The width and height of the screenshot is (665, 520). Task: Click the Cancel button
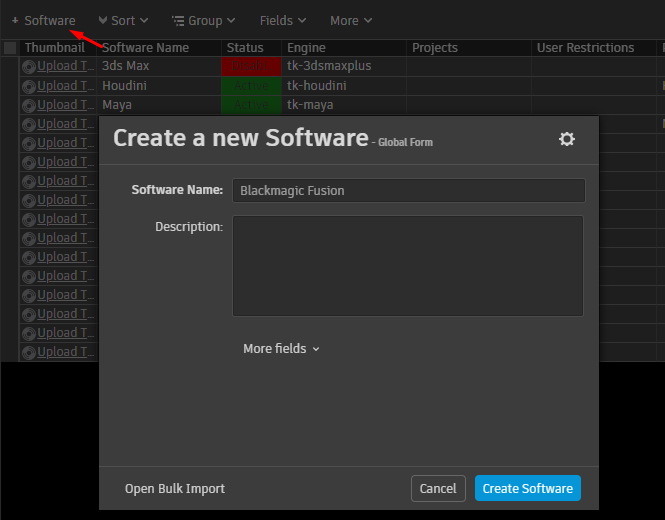(438, 488)
